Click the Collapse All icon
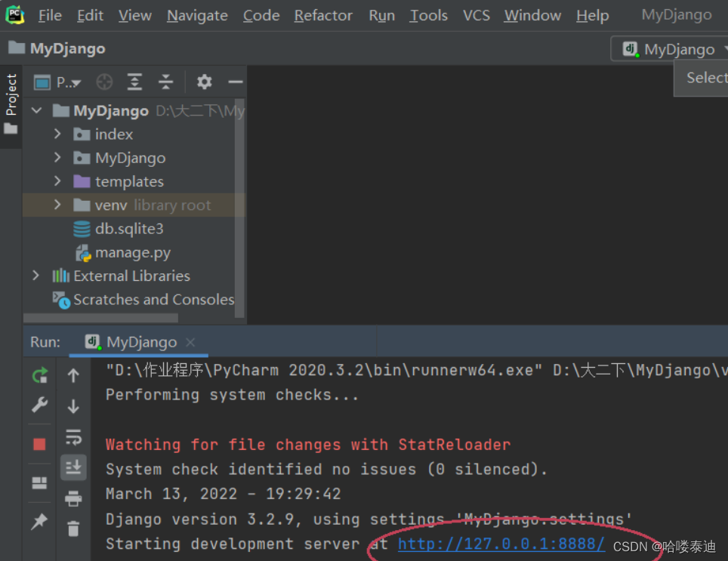The width and height of the screenshot is (728, 561). click(165, 82)
